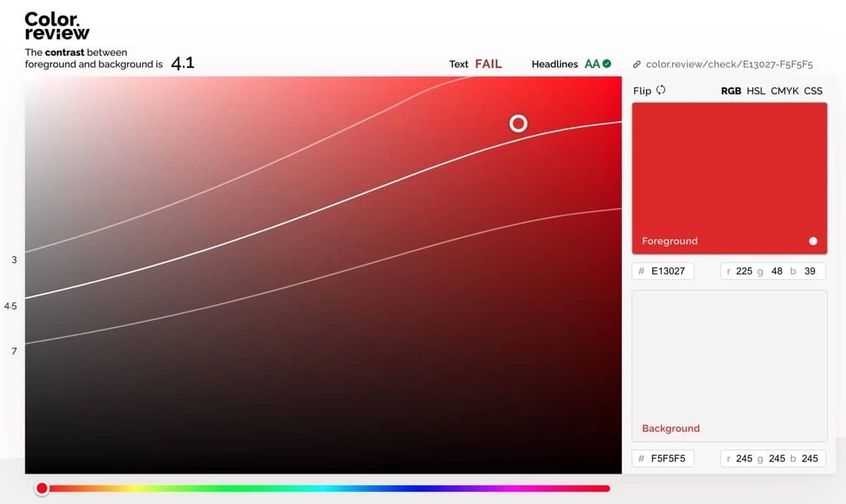
Task: Switch color mode to RGB
Action: [x=730, y=91]
